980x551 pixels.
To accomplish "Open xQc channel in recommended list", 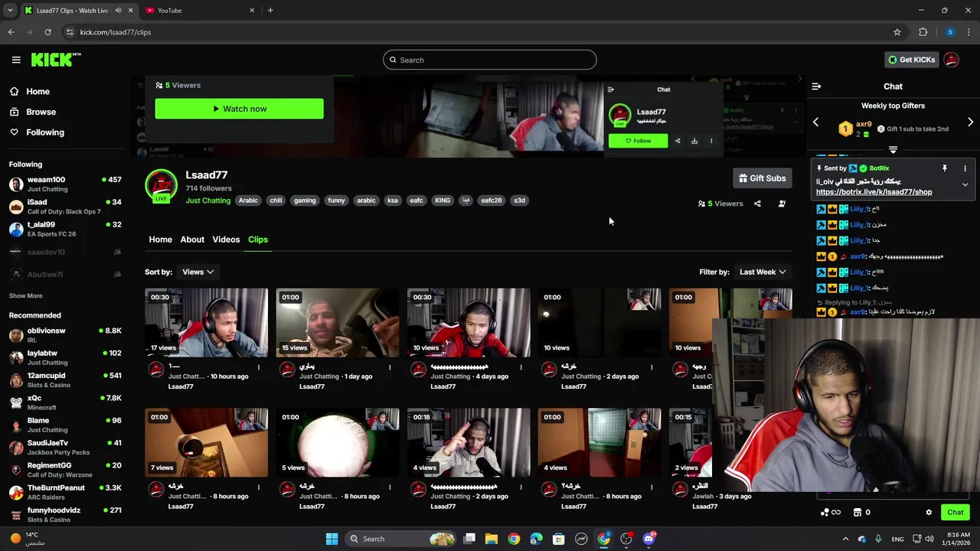I will pyautogui.click(x=65, y=403).
